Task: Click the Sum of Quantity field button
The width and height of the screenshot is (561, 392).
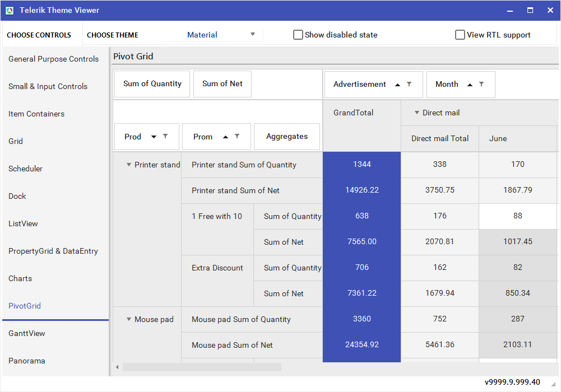Action: click(x=152, y=83)
